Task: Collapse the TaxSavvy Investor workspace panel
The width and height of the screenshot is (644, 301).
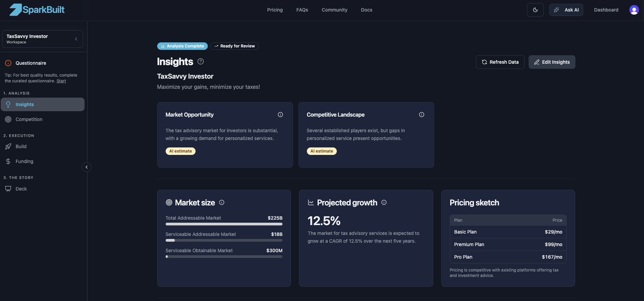Action: (76, 39)
